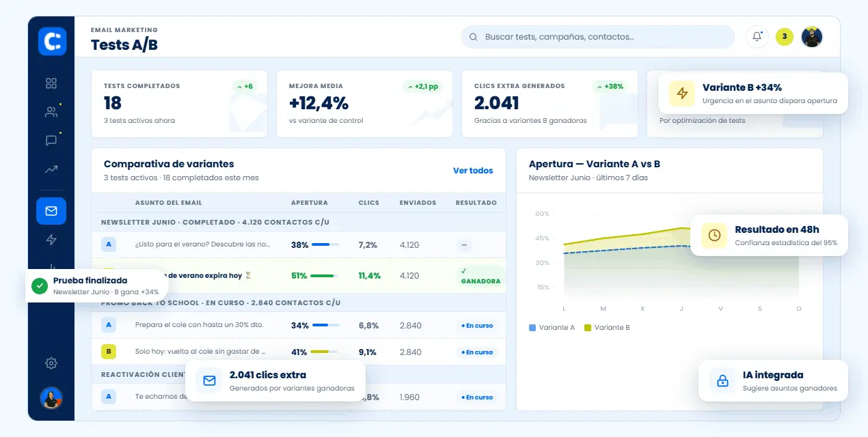Click the Asunto del email column header

(169, 203)
